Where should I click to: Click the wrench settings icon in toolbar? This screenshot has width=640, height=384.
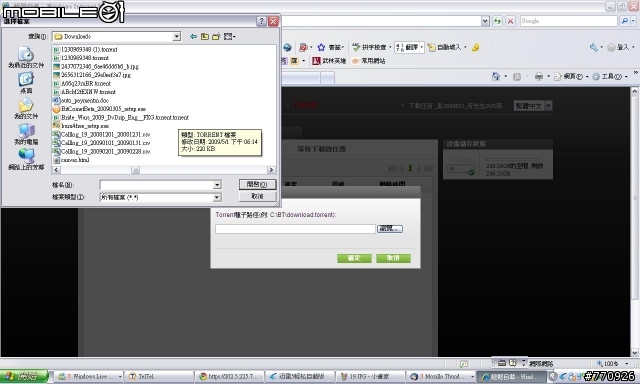pyautogui.click(x=593, y=47)
